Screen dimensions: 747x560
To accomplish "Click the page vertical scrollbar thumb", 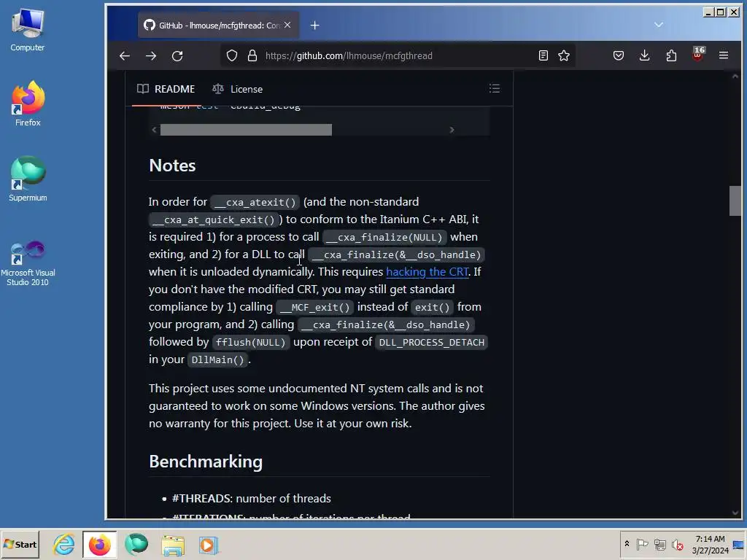I will coord(735,201).
